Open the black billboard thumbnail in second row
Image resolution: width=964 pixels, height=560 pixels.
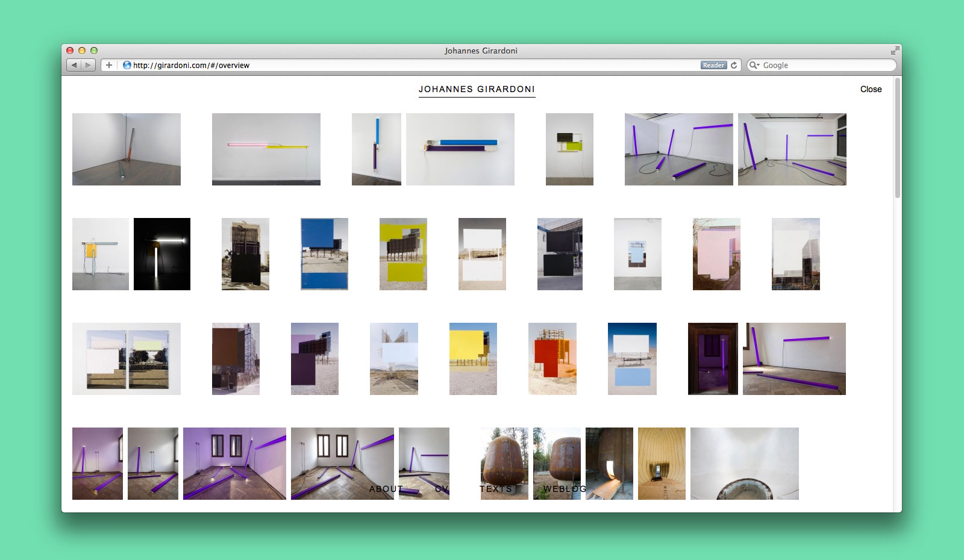pyautogui.click(x=245, y=254)
